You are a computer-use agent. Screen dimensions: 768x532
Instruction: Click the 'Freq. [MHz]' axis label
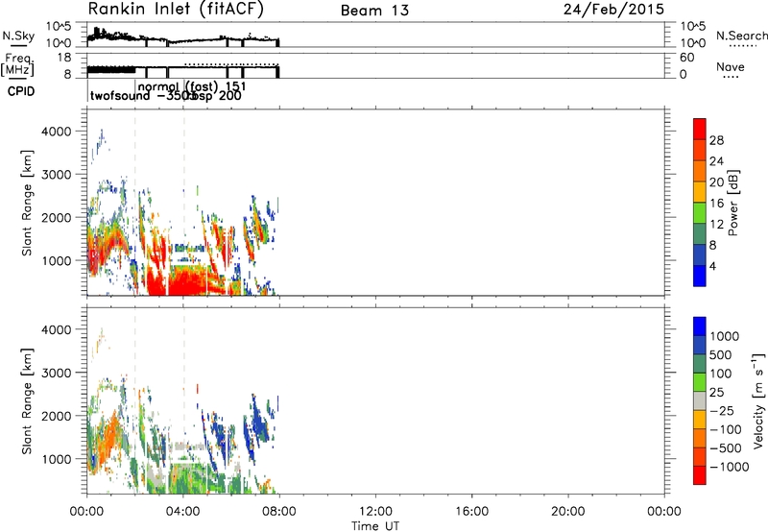(18, 65)
